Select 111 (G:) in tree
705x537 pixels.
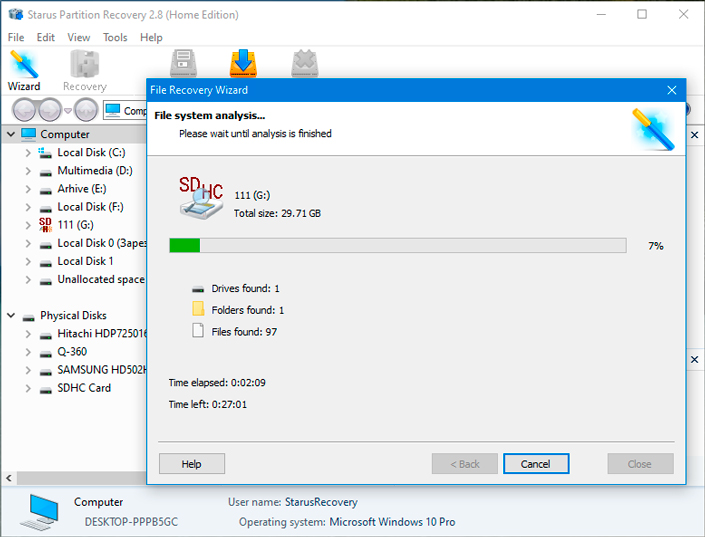(x=75, y=224)
